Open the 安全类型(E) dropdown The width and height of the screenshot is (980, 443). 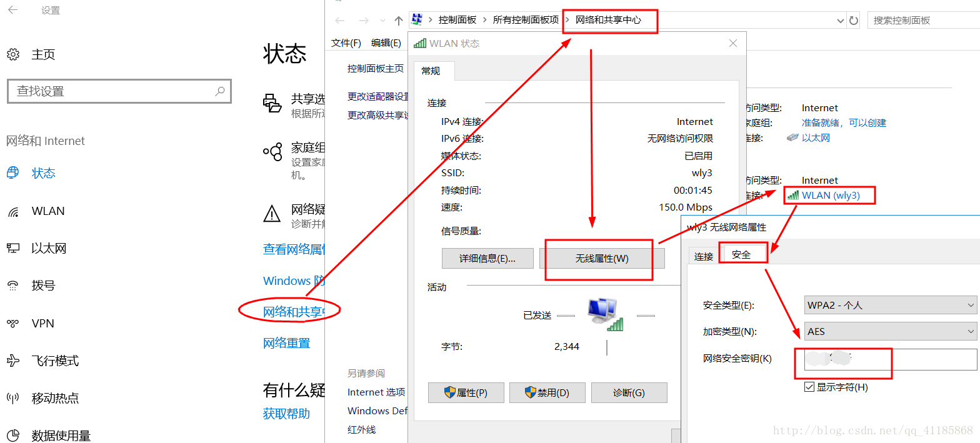pyautogui.click(x=890, y=305)
